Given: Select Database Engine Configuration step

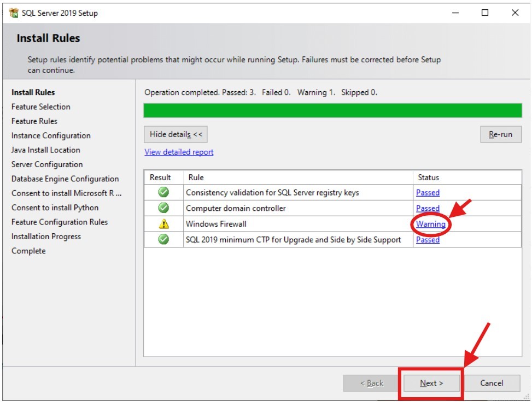Looking at the screenshot, I should click(65, 179).
